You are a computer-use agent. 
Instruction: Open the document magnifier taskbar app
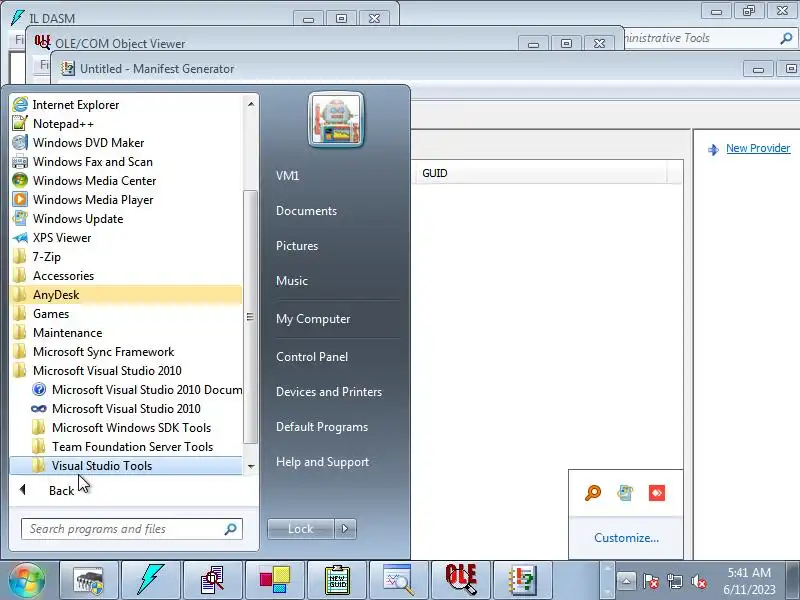pyautogui.click(x=213, y=581)
